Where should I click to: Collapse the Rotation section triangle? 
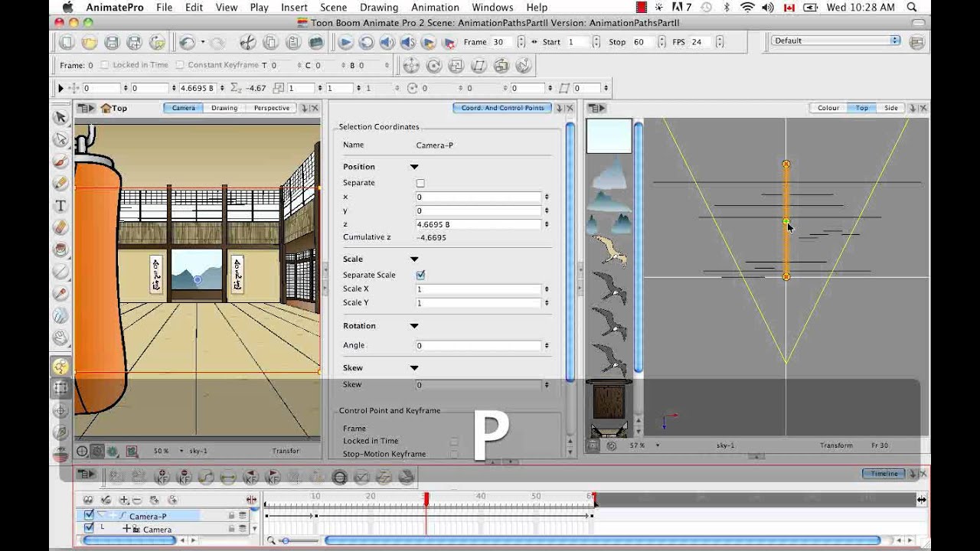pos(414,326)
